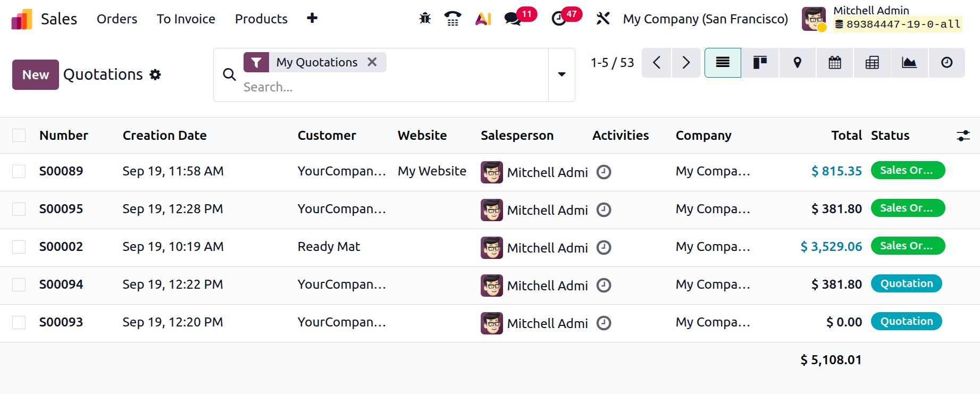This screenshot has width=980, height=394.
Task: Click the New quotation button
Action: (36, 74)
